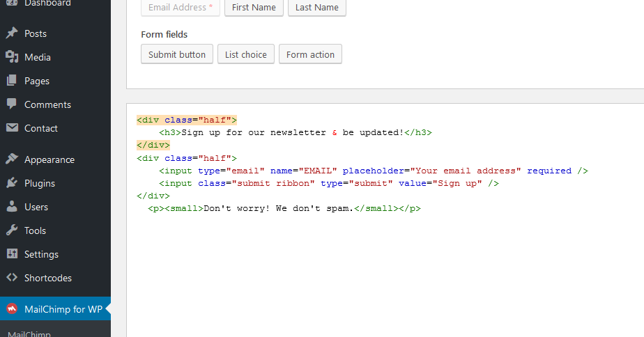Image resolution: width=644 pixels, height=337 pixels.
Task: Add the List choice form field
Action: (x=245, y=54)
